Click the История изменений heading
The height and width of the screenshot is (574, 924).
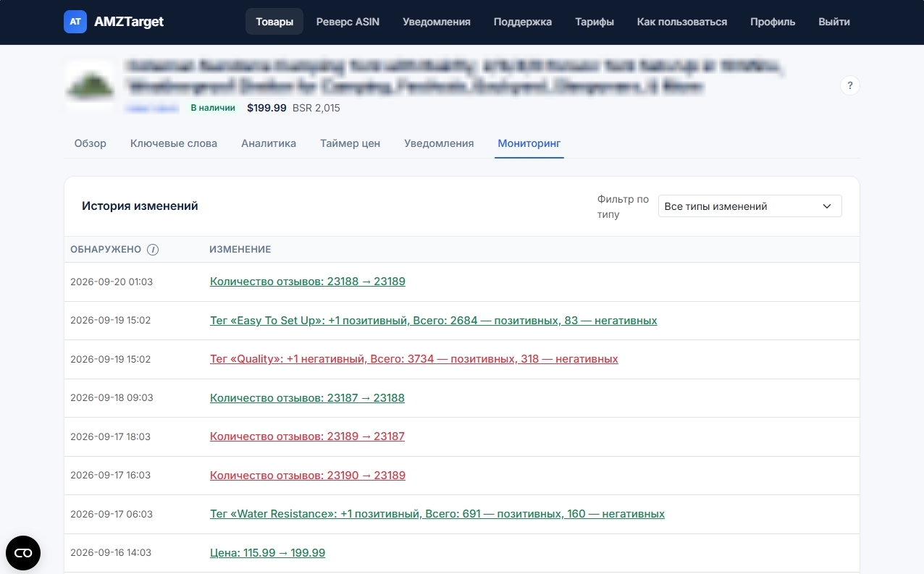(x=140, y=206)
